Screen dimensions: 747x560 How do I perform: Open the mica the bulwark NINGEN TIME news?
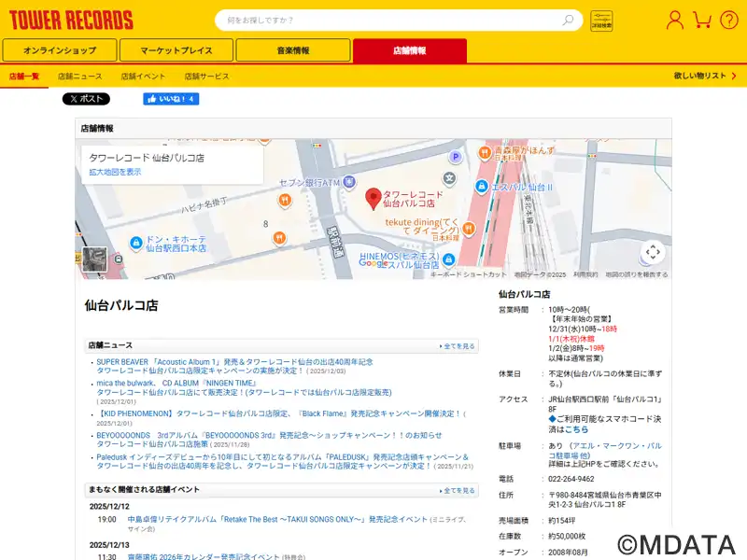(x=244, y=387)
